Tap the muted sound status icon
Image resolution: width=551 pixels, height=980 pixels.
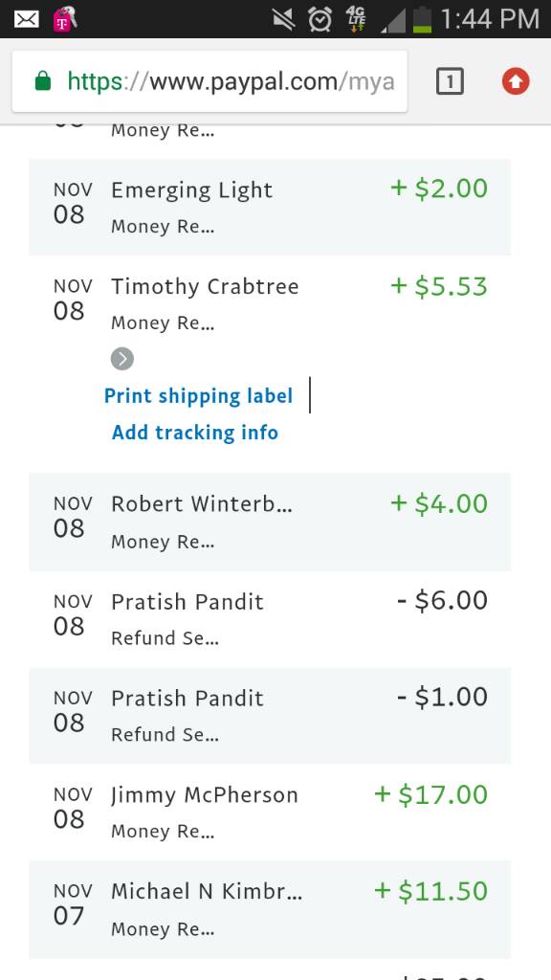(x=284, y=19)
